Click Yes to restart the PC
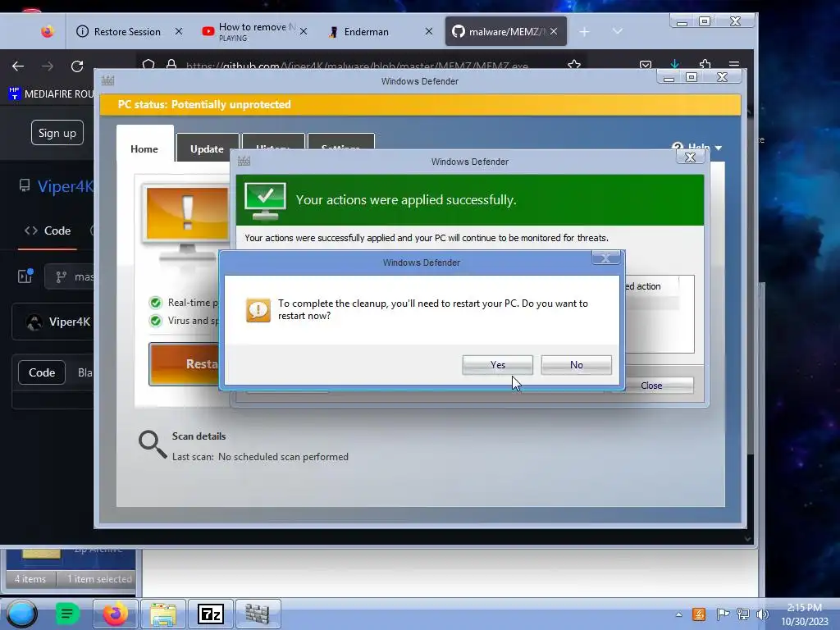The width and height of the screenshot is (840, 630). [497, 365]
